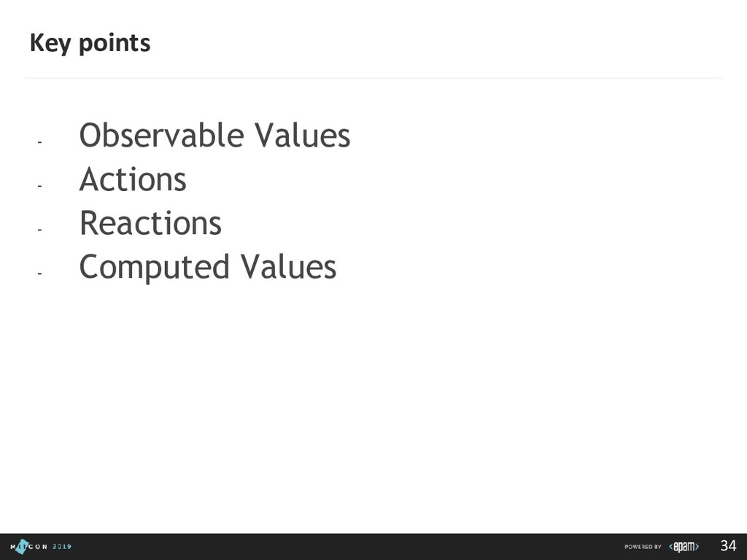747x560 pixels.
Task: Click the horizontal divider under the title
Action: [x=373, y=77]
